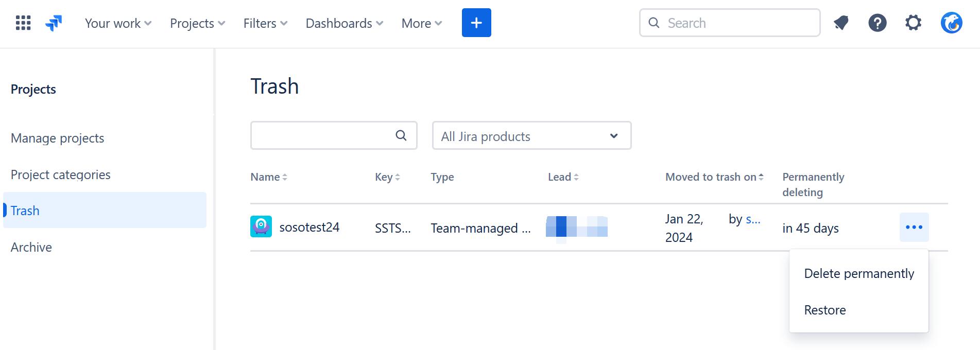The image size is (980, 350).
Task: Click the top Search field
Action: [x=730, y=23]
